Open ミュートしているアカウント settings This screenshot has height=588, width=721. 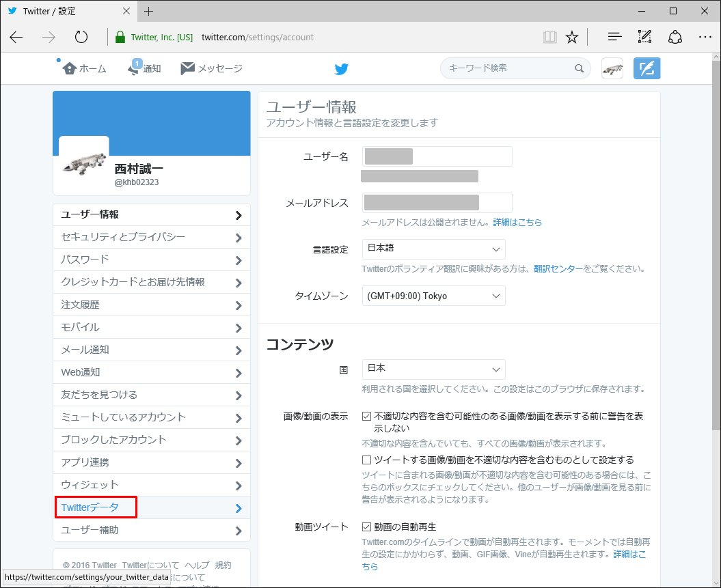(152, 417)
